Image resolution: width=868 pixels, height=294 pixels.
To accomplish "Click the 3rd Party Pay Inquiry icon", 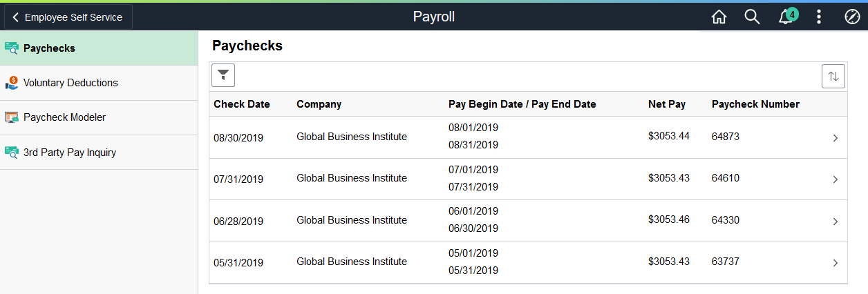I will point(11,153).
